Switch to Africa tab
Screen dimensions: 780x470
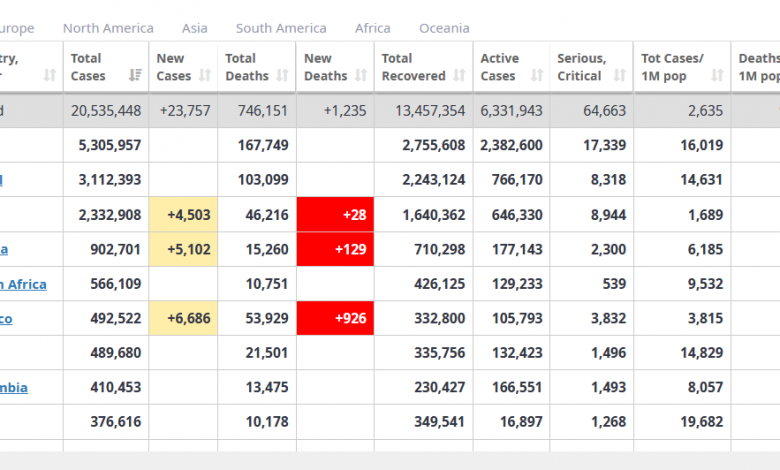(x=373, y=28)
